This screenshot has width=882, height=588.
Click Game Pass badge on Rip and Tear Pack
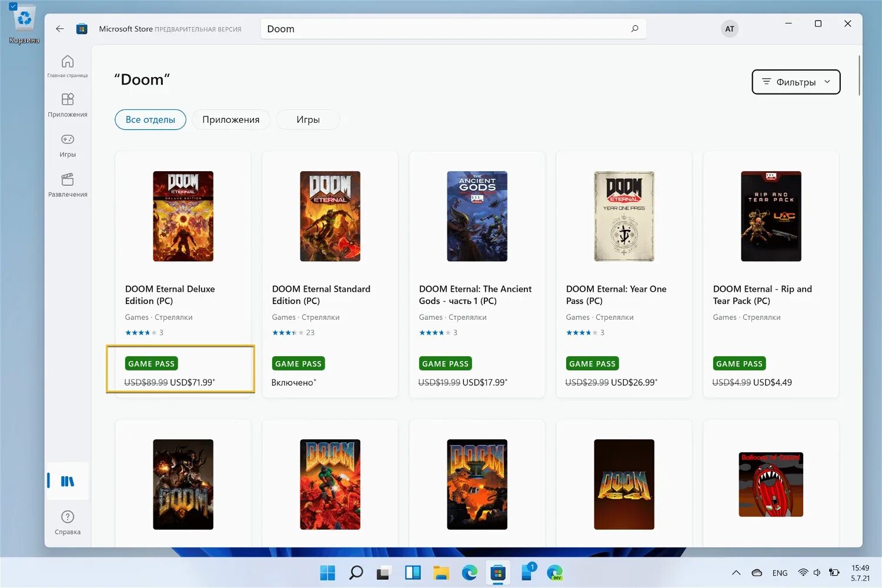739,363
